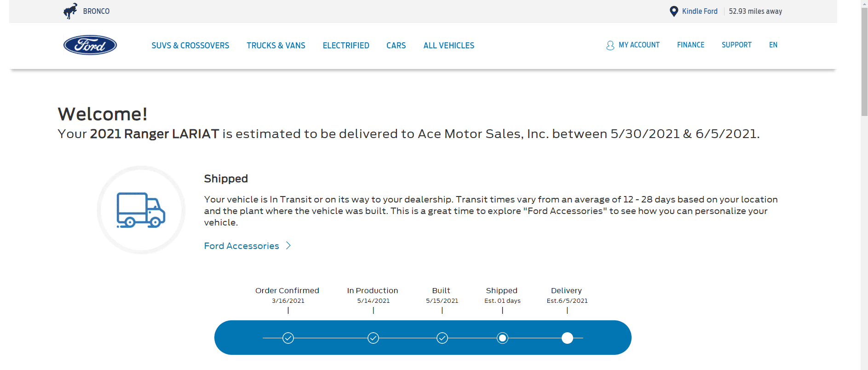Click the 'Est.6/5/2021' delivery estimate
This screenshot has height=370, width=868.
click(567, 301)
